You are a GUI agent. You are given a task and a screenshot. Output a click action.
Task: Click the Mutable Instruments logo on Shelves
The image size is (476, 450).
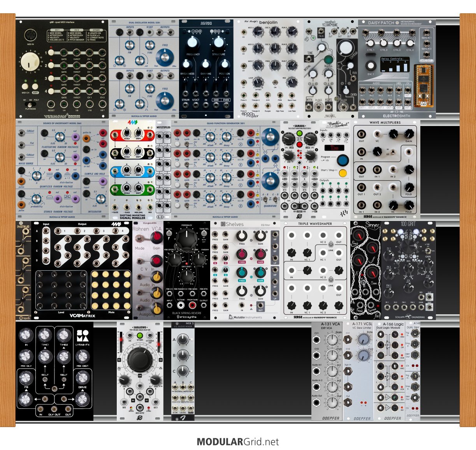click(245, 317)
